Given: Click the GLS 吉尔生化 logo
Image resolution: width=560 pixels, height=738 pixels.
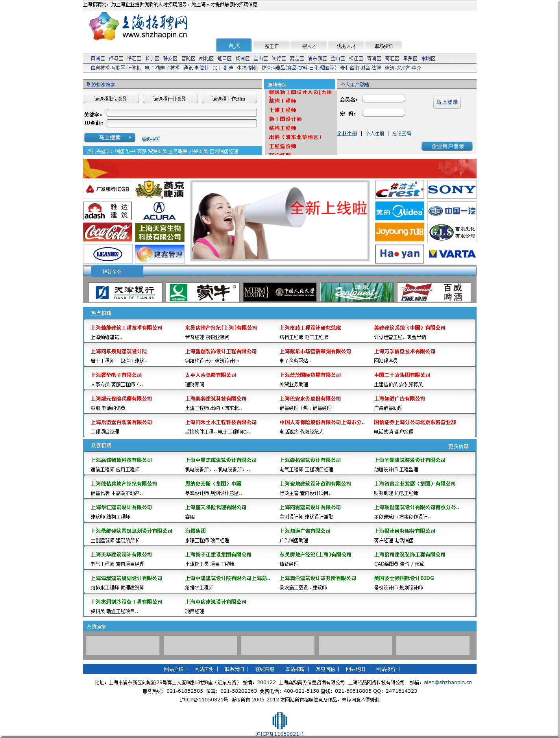Looking at the screenshot, I should point(452,232).
